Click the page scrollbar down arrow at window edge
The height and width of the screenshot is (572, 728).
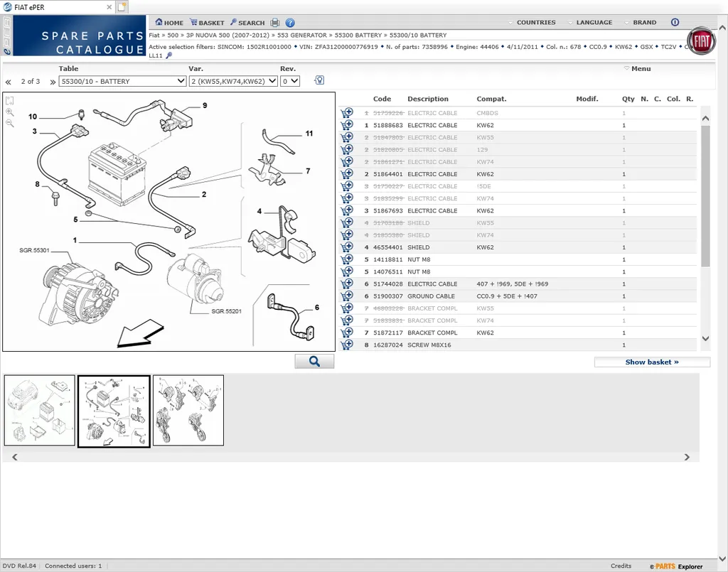(722, 559)
